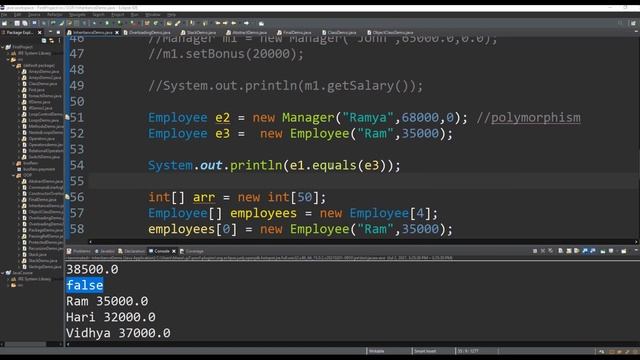Collapse the OOP package node
640x360 pixels.
(13, 175)
